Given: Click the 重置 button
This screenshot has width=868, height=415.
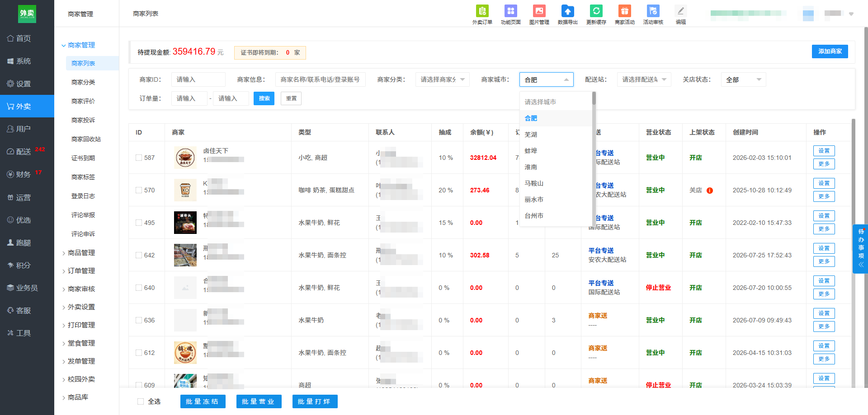Looking at the screenshot, I should click(x=291, y=98).
